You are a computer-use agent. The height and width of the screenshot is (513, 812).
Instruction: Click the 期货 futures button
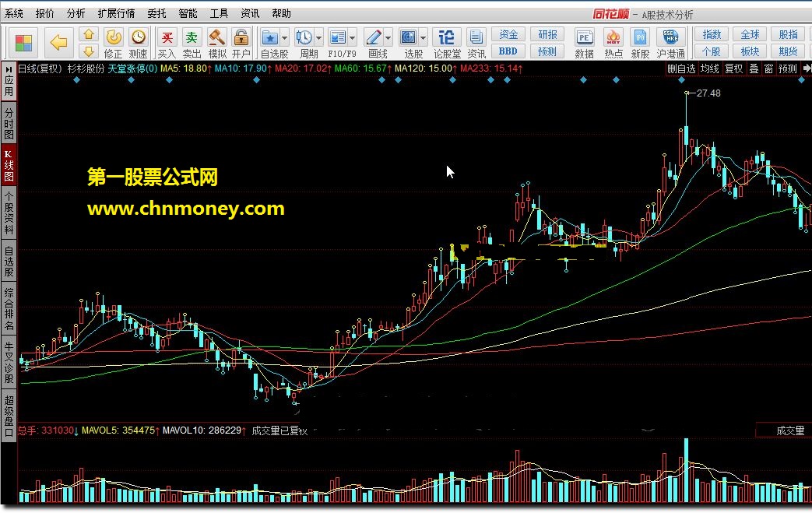click(788, 51)
